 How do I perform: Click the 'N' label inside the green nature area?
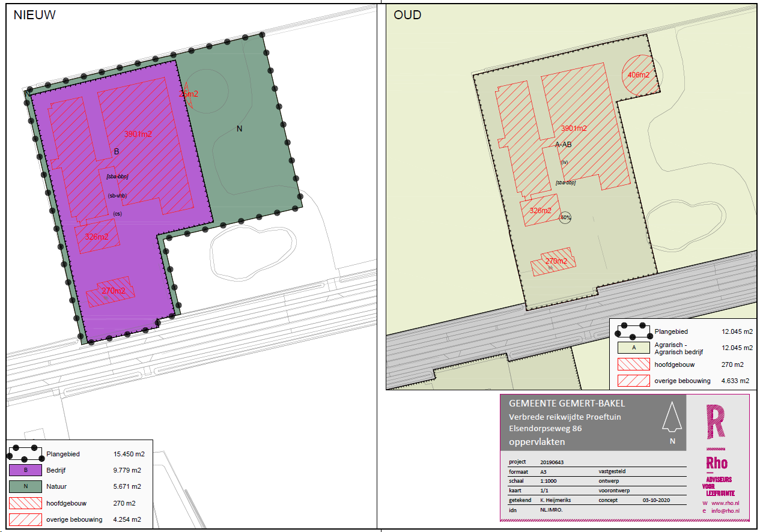239,128
